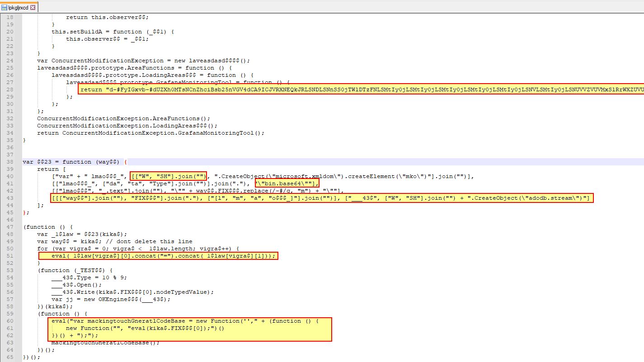Click the 'this.observer$$ = _$$1;' statement
Image resolution: width=644 pixels, height=362 pixels.
click(x=107, y=39)
